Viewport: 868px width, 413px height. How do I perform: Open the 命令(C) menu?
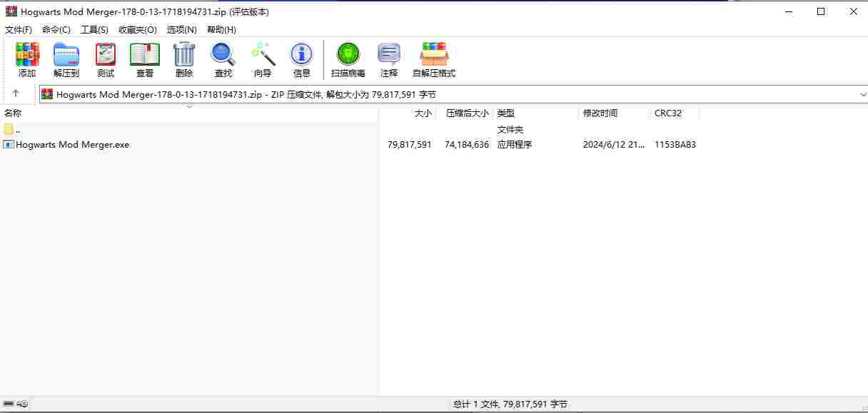tap(56, 30)
